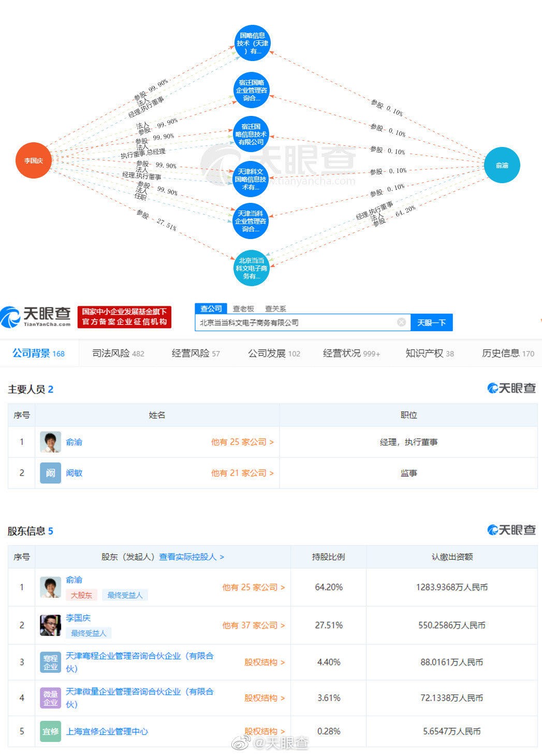Click 俞渝's photo in 股东信息 table

[50, 587]
